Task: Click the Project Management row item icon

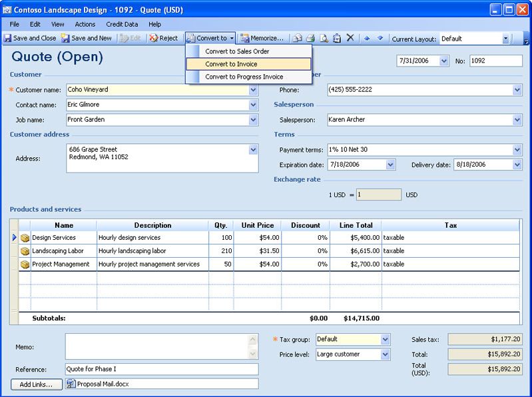Action: (25, 264)
